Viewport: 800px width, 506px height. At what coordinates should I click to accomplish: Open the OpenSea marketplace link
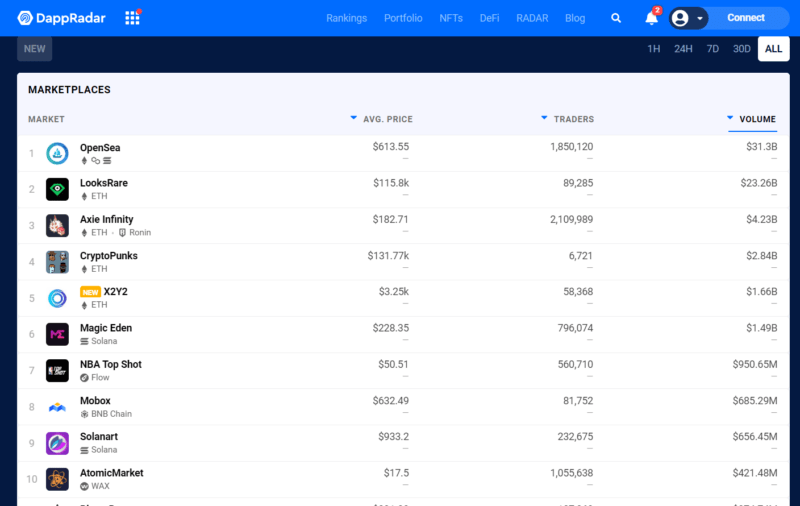point(100,147)
